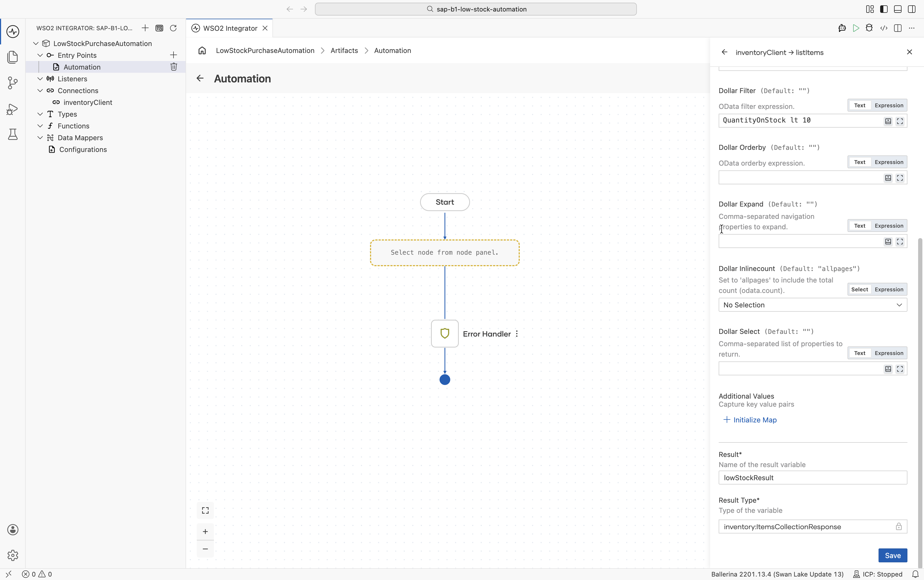Collapse Functions section chevron

40,126
